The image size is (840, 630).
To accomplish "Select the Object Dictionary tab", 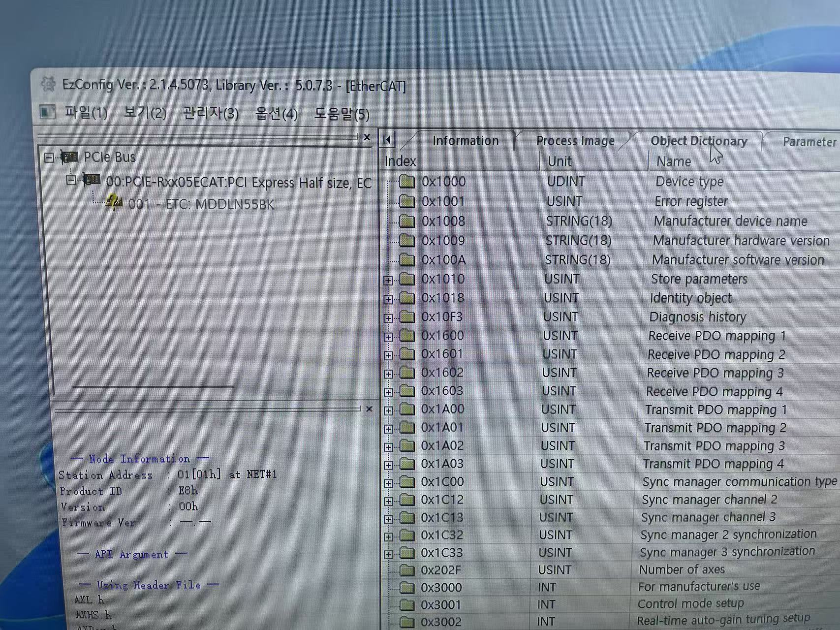I will (699, 141).
